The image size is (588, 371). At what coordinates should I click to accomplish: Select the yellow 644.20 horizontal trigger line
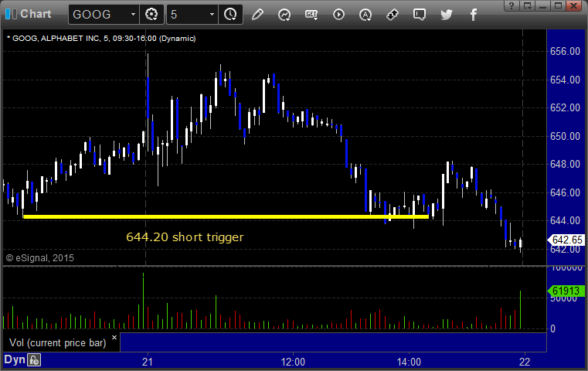tap(226, 217)
